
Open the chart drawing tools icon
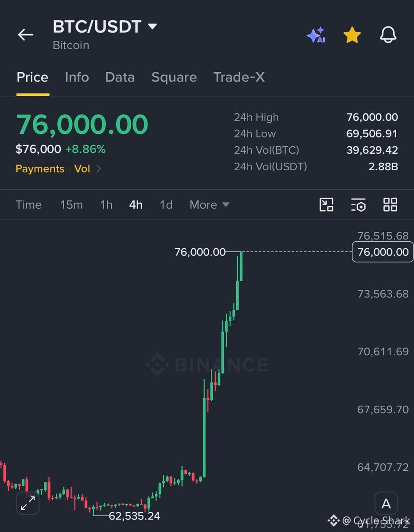(327, 204)
